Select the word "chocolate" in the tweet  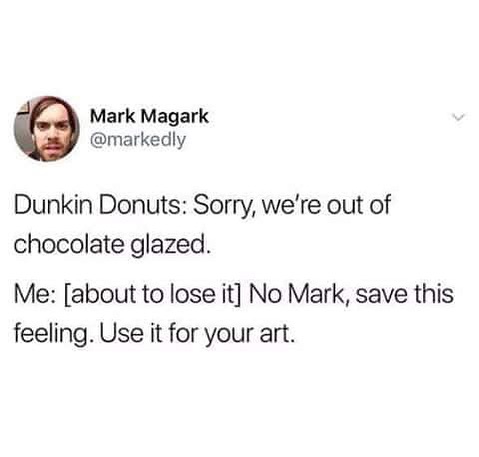69,245
